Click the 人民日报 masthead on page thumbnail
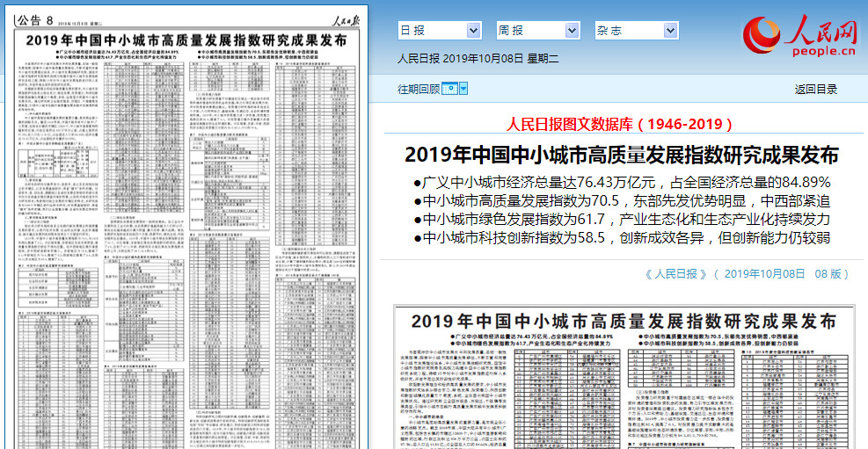Viewport: 868px width, 449px height. click(346, 22)
